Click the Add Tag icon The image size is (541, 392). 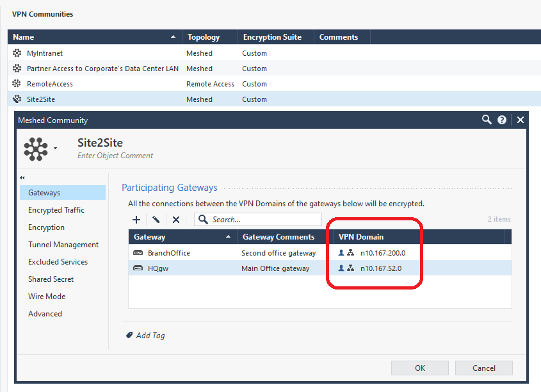[x=129, y=335]
